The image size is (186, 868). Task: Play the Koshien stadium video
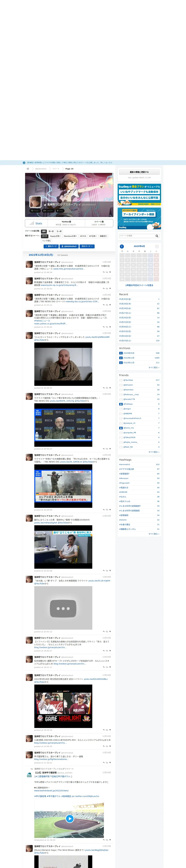[x=70, y=819]
